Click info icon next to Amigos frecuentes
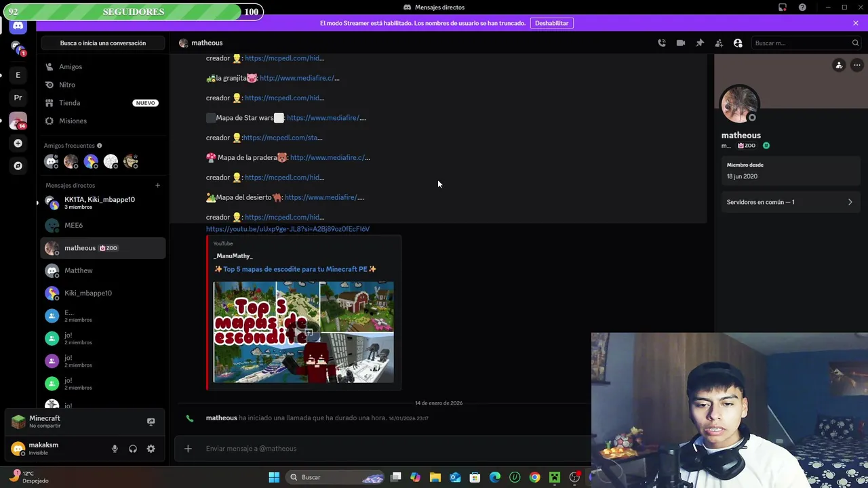The image size is (868, 488). (100, 146)
